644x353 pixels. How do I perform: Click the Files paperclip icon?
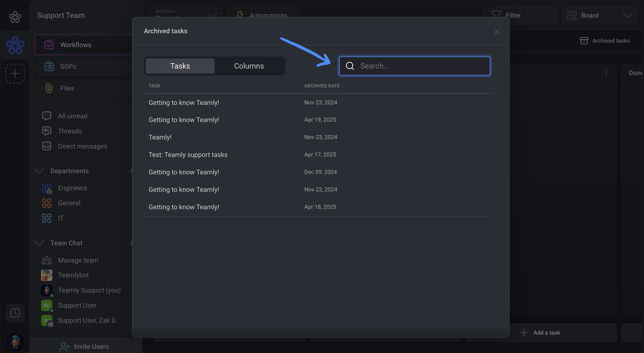coord(49,88)
